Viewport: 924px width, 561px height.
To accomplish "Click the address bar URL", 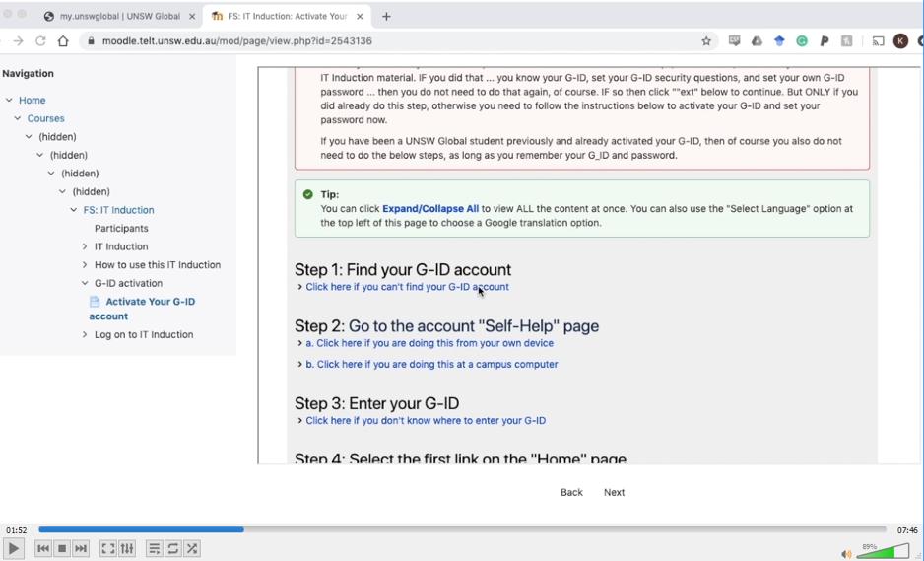I will pyautogui.click(x=236, y=41).
